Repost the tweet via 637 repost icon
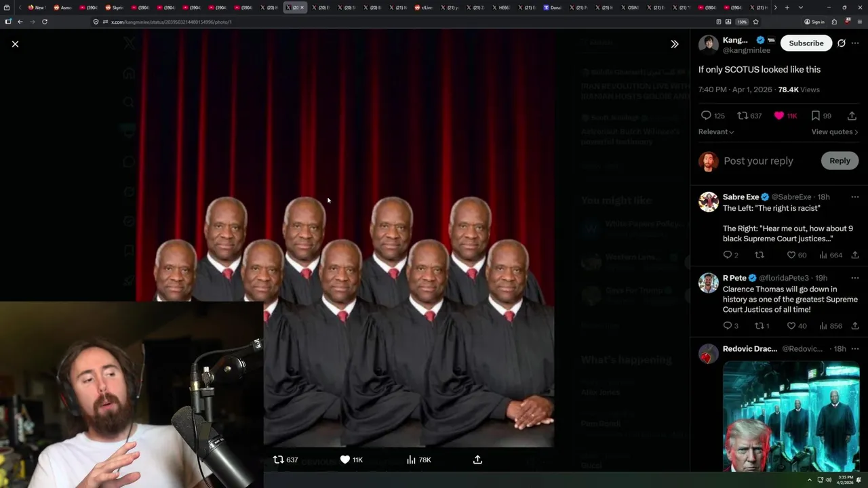The width and height of the screenshot is (868, 488). [x=743, y=115]
